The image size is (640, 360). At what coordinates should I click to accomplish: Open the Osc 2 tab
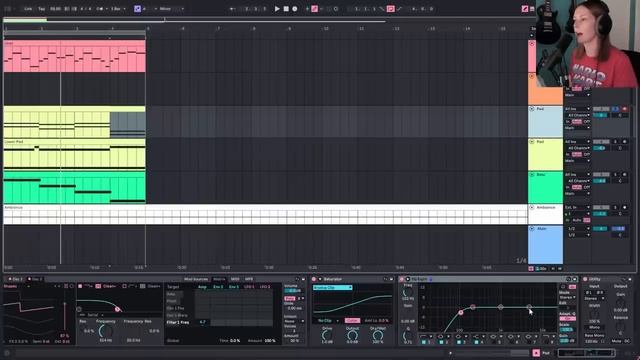pyautogui.click(x=35, y=279)
